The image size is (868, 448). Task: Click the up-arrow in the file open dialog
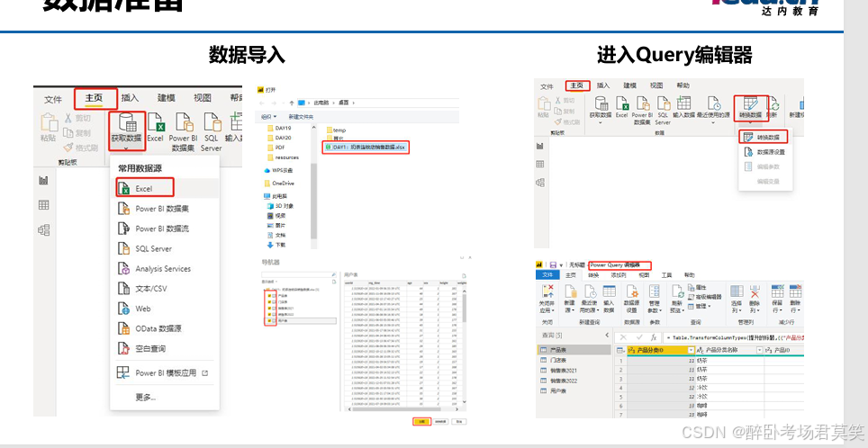tap(291, 103)
